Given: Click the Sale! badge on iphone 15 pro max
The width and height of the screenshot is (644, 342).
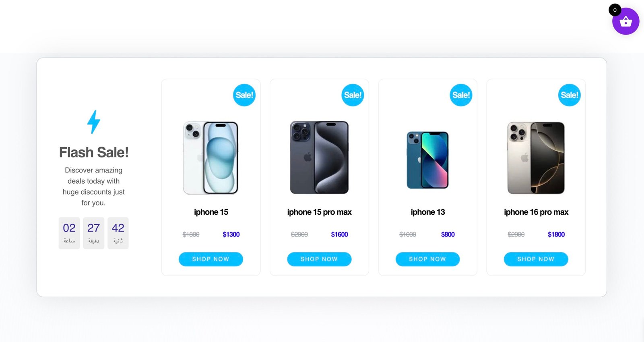Looking at the screenshot, I should point(353,95).
